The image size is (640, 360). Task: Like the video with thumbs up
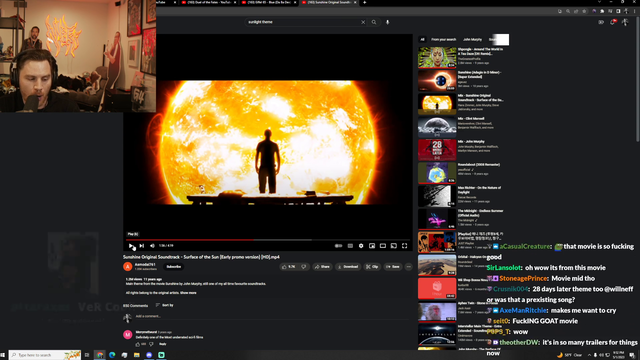pyautogui.click(x=289, y=267)
